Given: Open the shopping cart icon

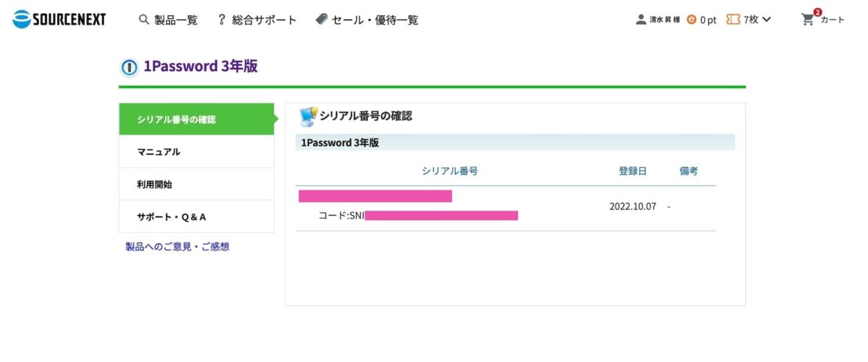Looking at the screenshot, I should click(808, 20).
